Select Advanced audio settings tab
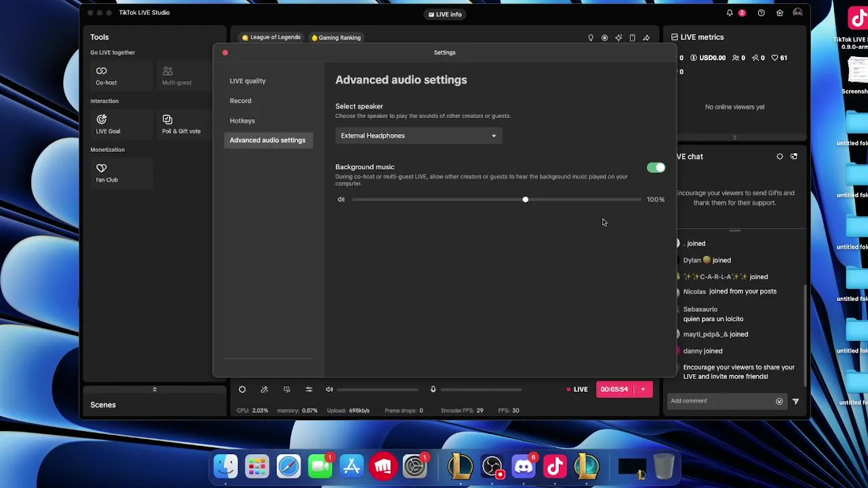This screenshot has width=868, height=488. point(268,140)
